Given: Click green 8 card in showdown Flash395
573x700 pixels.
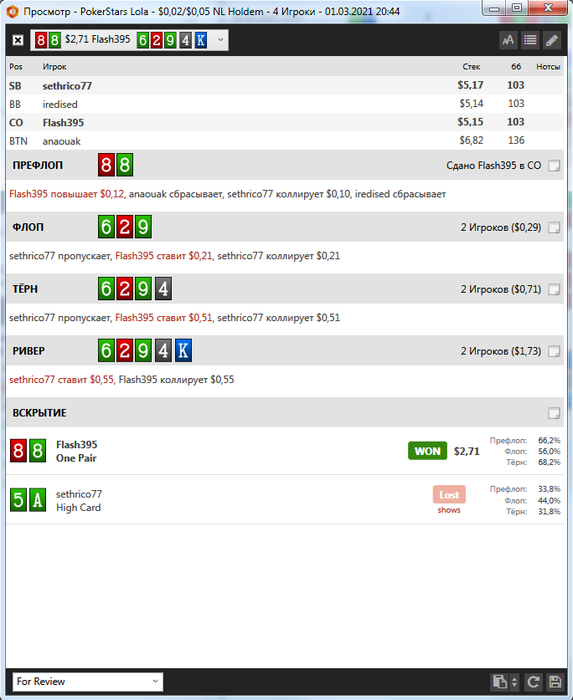Looking at the screenshot, I should 37,450.
